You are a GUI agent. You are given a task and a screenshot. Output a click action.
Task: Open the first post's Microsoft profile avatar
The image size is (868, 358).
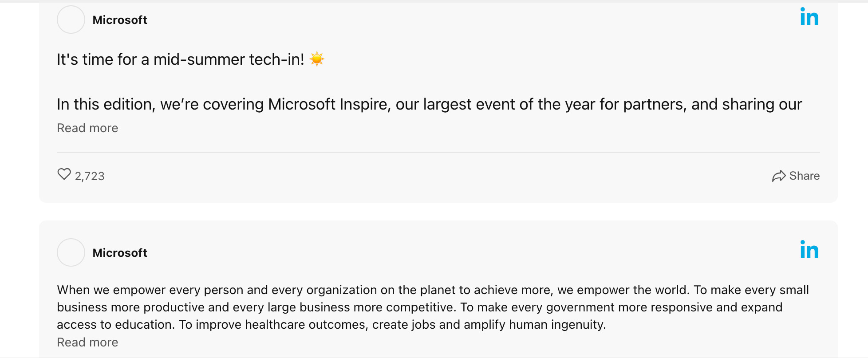click(x=71, y=20)
